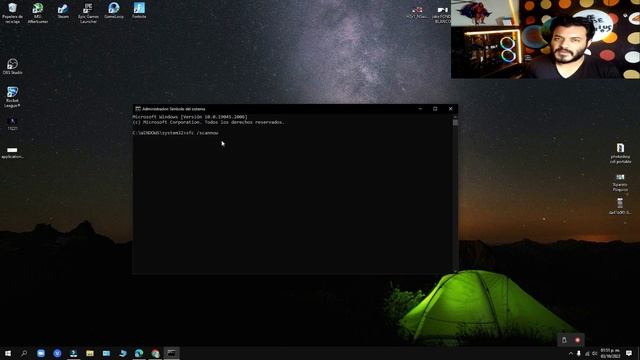Open the MSI Afterburner desktop shortcut

point(38,13)
